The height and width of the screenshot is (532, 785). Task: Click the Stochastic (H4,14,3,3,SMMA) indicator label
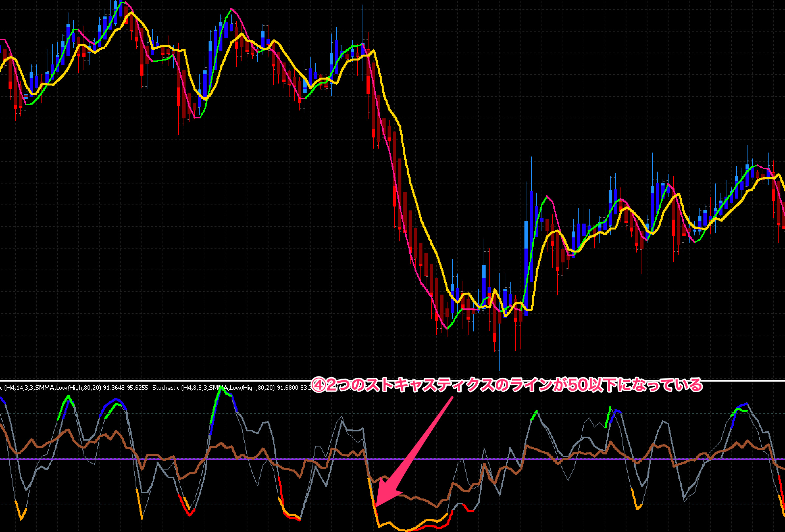[x=51, y=388]
